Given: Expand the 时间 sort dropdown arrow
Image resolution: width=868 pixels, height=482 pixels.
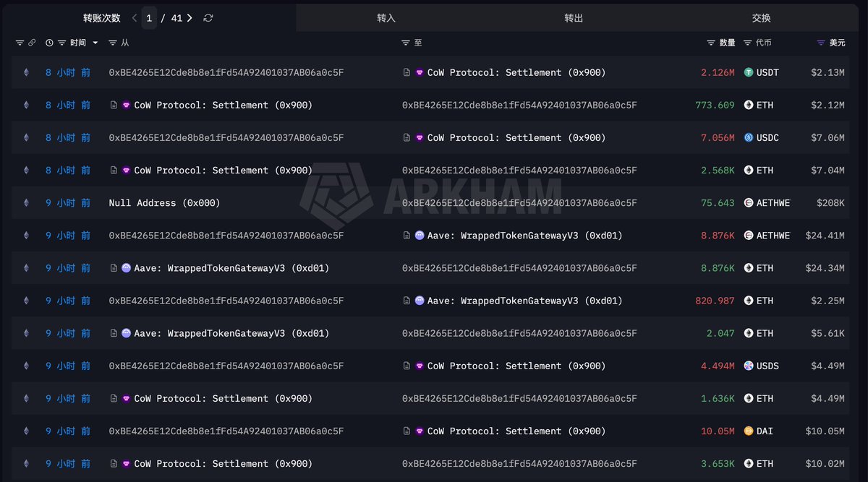Looking at the screenshot, I should [95, 43].
